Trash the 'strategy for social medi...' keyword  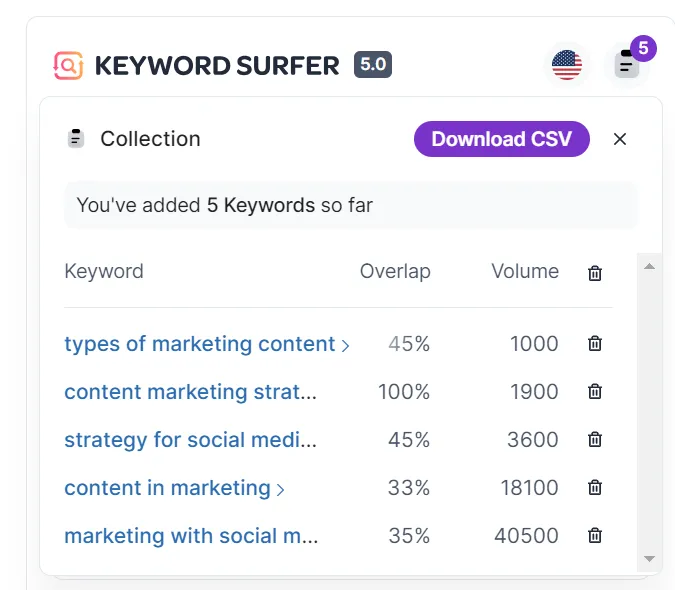click(x=595, y=440)
